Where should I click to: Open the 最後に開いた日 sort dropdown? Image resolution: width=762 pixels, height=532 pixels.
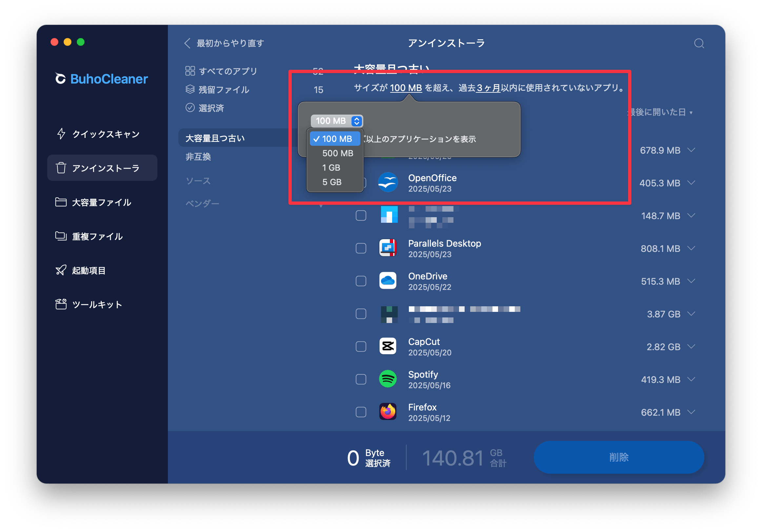pyautogui.click(x=661, y=112)
